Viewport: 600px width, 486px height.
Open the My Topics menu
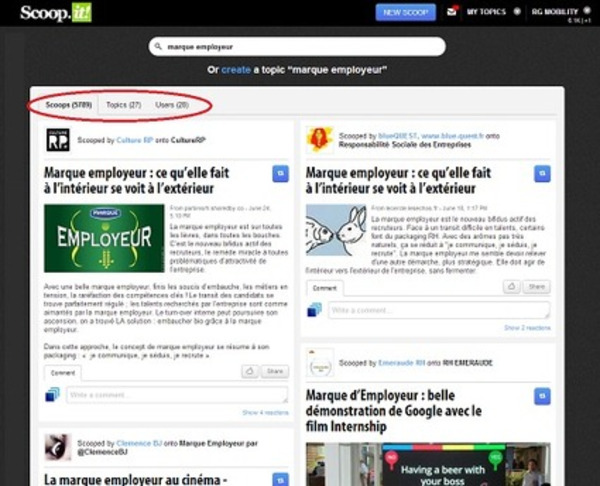click(x=494, y=12)
